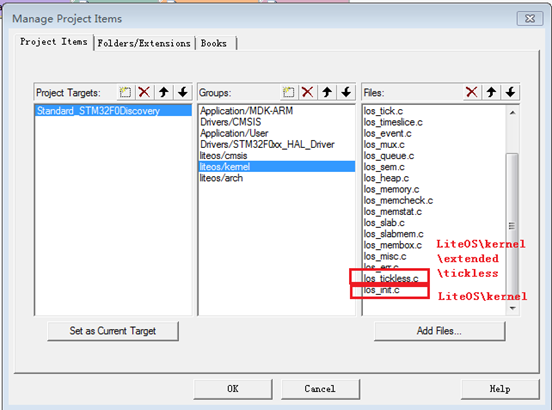Image resolution: width=552 pixels, height=410 pixels.
Task: Select file los_memstat.c
Action: (393, 212)
